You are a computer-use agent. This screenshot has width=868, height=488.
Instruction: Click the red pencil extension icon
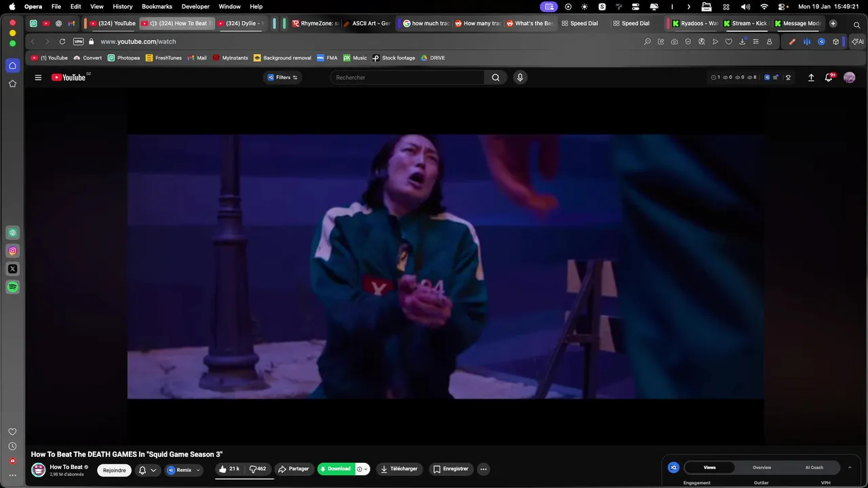click(792, 41)
